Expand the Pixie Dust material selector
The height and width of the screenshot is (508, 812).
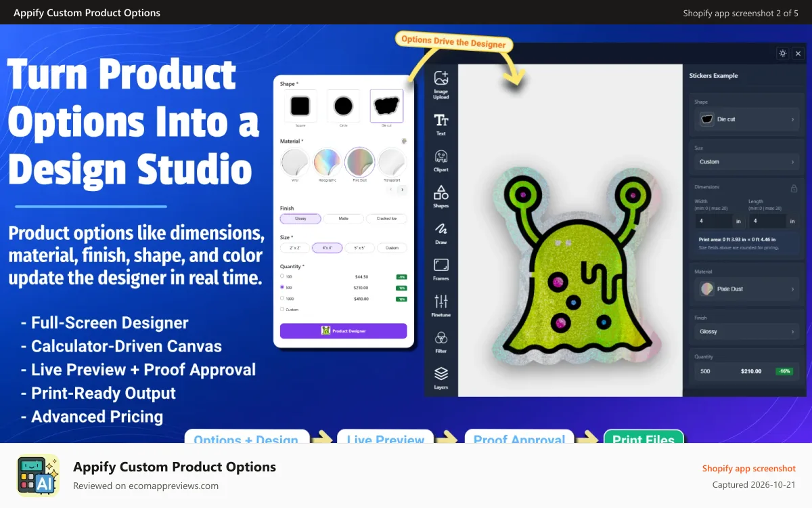tap(747, 289)
